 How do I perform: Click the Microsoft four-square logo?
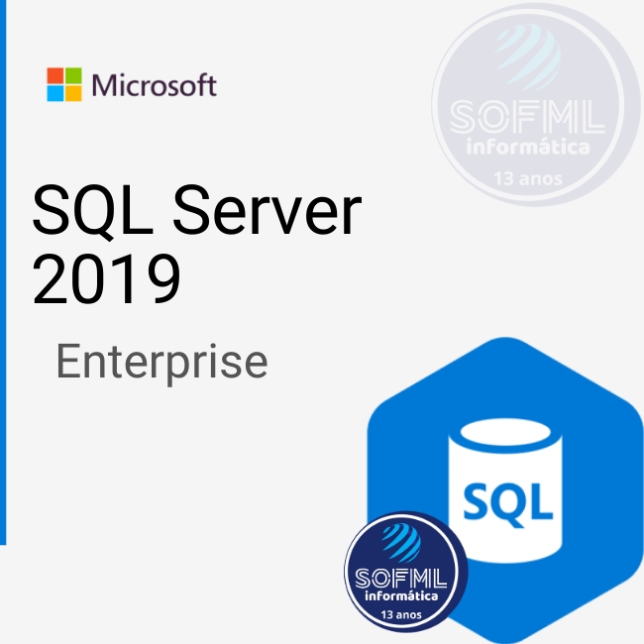point(64,84)
